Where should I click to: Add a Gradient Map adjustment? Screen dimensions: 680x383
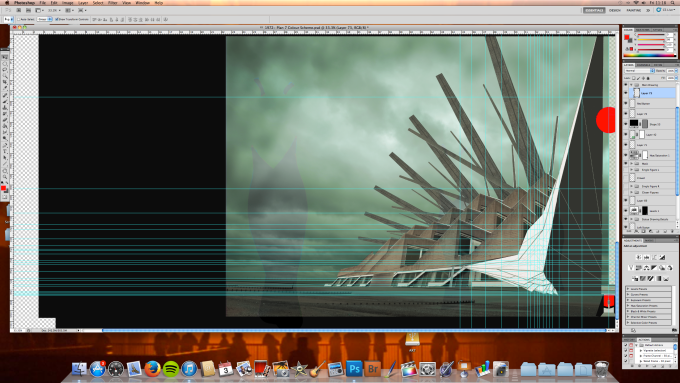point(658,278)
